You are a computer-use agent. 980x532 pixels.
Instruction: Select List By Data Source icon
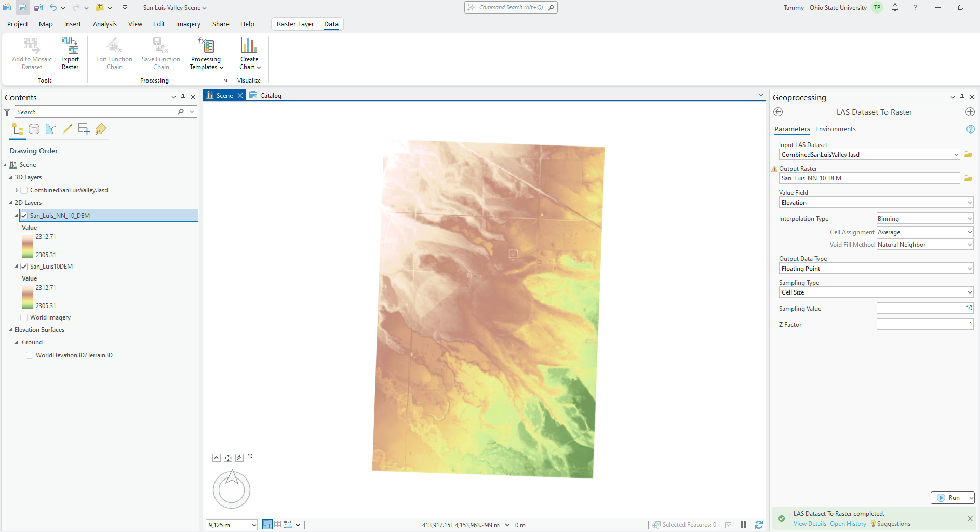coord(34,129)
